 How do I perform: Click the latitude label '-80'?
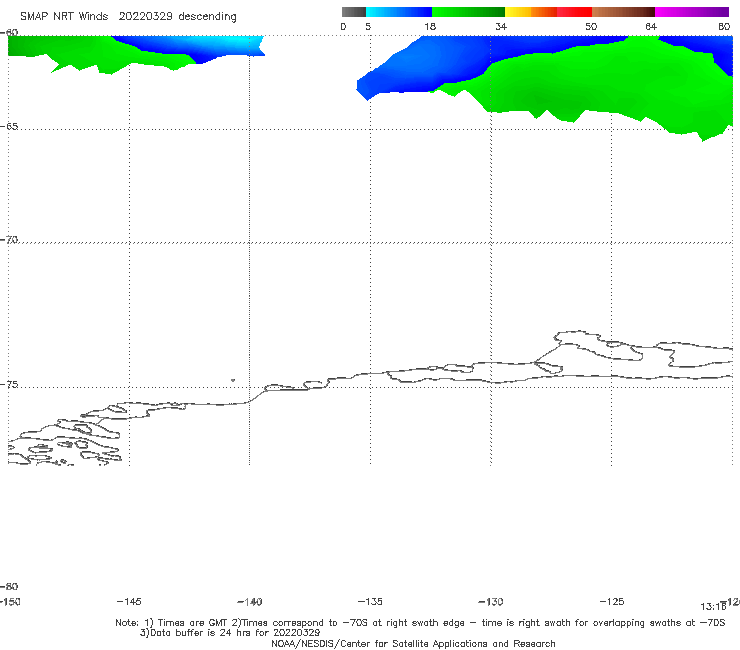(9, 587)
